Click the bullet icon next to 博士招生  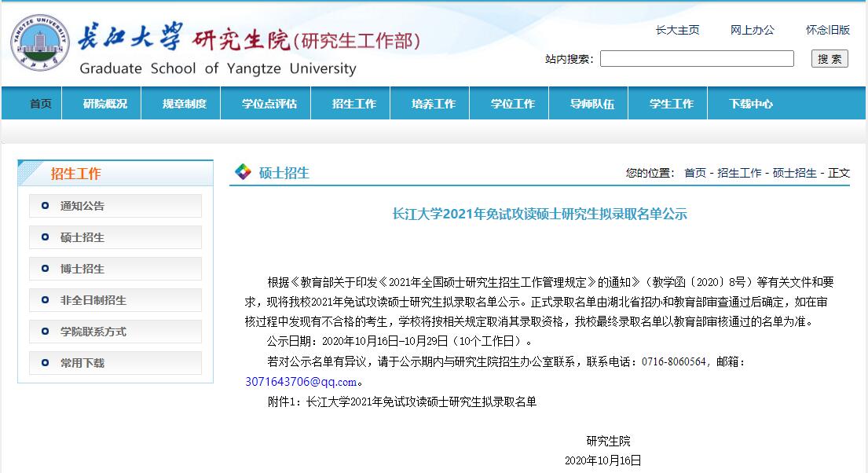46,269
